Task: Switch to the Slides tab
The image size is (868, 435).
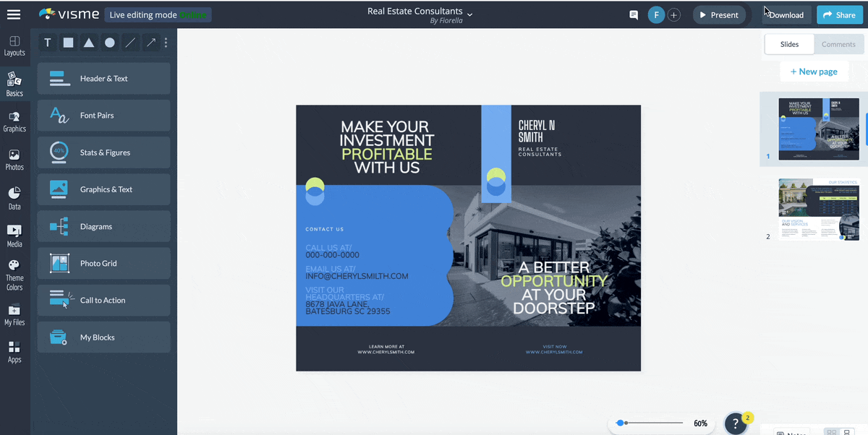Action: click(788, 43)
